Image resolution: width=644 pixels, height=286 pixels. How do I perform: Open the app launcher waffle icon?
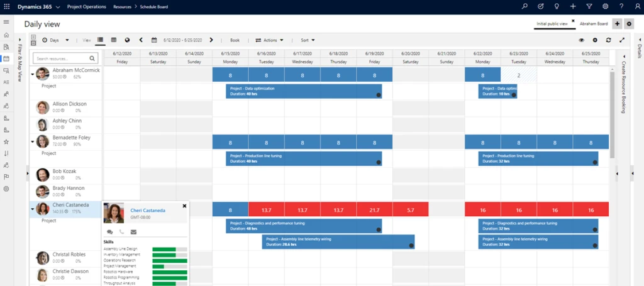point(6,6)
